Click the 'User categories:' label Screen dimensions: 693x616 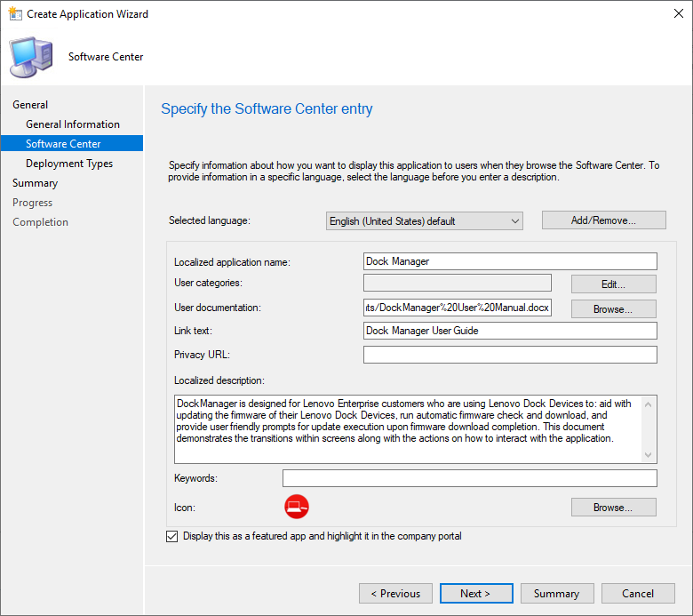tap(208, 283)
